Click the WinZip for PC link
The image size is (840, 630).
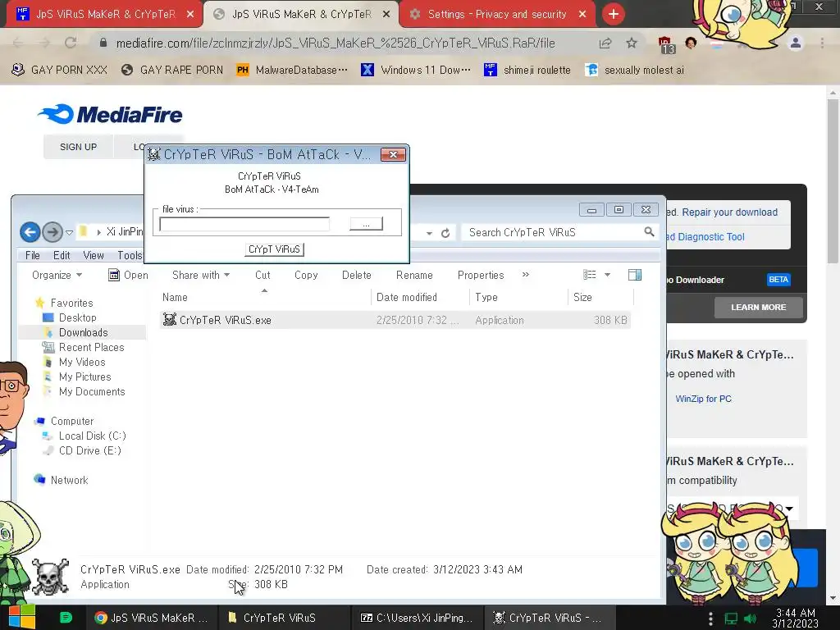tap(703, 399)
